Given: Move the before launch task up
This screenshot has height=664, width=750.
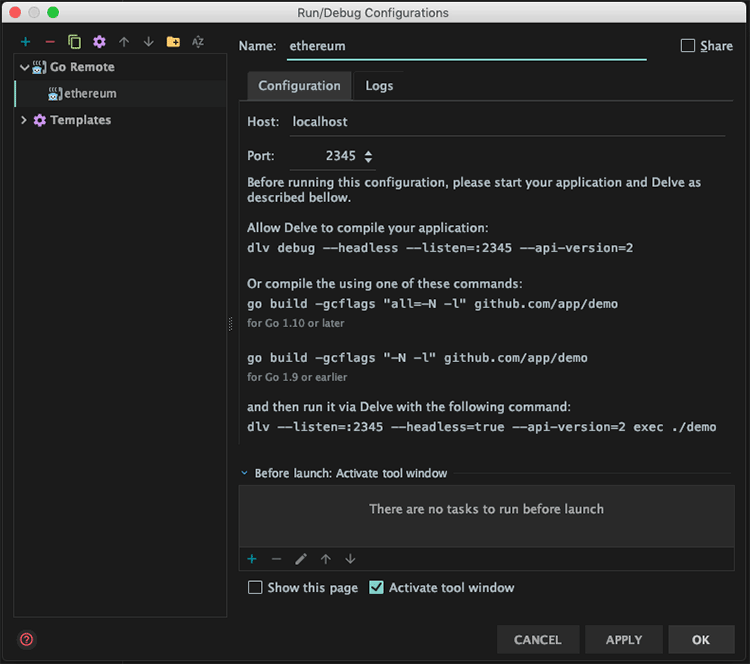Looking at the screenshot, I should click(326, 559).
